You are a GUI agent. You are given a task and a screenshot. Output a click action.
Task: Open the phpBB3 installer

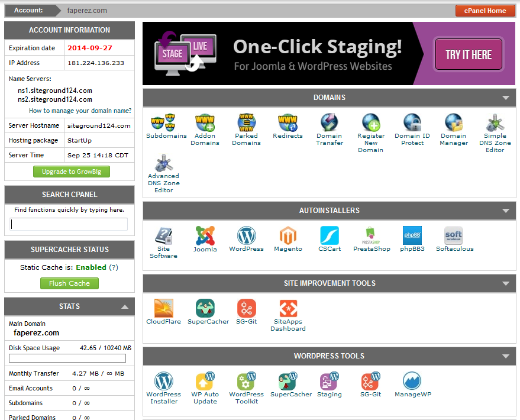pyautogui.click(x=412, y=240)
